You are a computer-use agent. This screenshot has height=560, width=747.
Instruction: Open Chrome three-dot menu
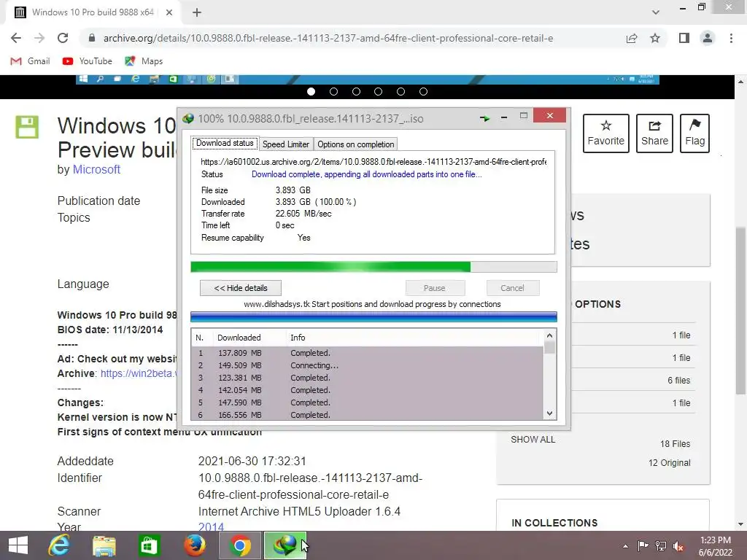(x=731, y=38)
